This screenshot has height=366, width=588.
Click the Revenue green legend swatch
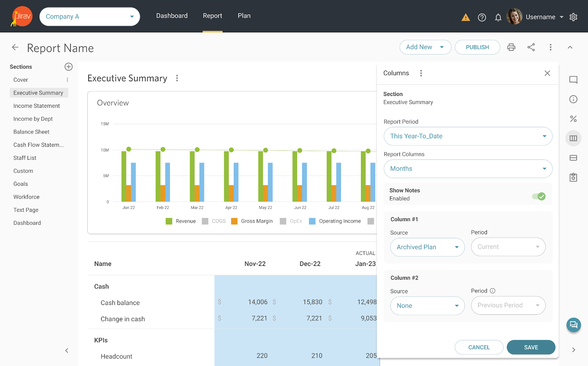(x=169, y=221)
